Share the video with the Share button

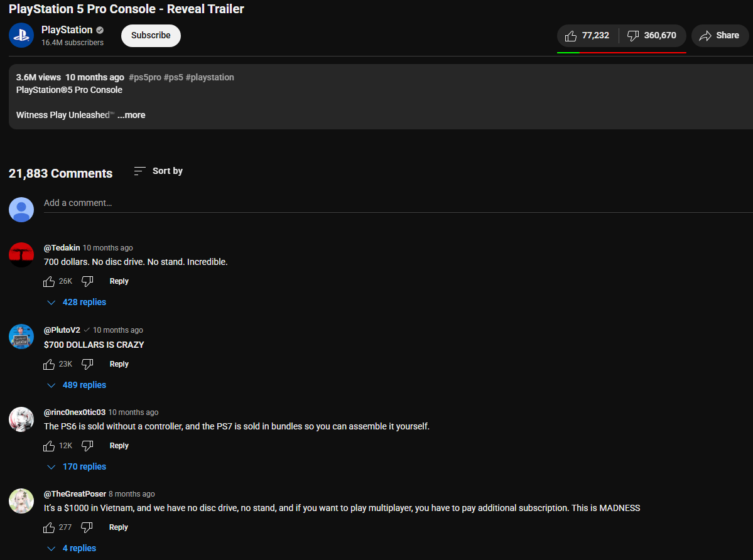tap(719, 36)
